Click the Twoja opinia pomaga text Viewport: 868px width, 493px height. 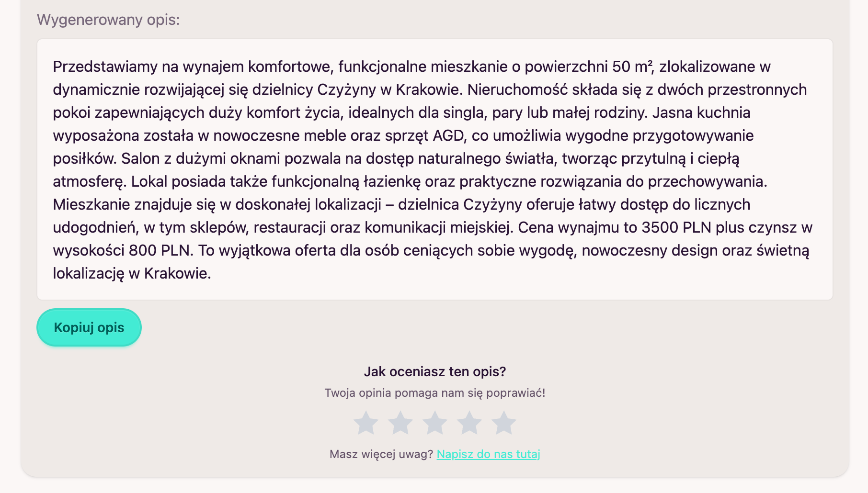pos(436,392)
